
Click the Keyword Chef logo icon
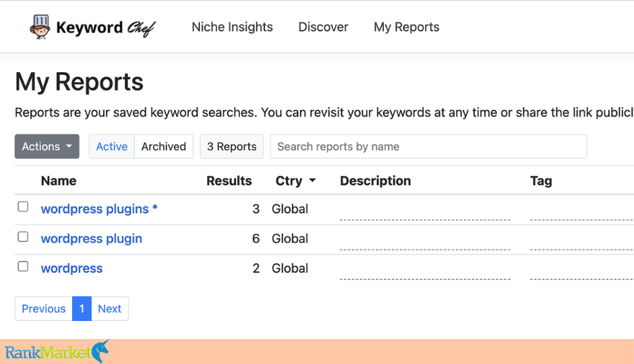pyautogui.click(x=40, y=27)
